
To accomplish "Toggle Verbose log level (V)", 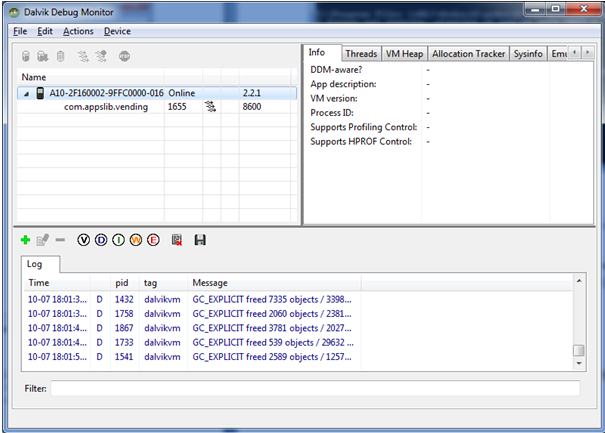I will (x=83, y=240).
